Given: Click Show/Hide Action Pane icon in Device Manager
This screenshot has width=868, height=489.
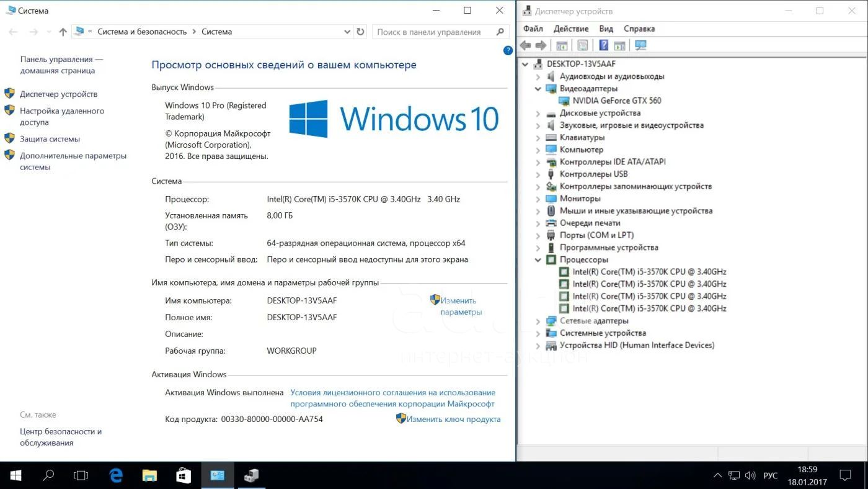Looking at the screenshot, I should 619,45.
